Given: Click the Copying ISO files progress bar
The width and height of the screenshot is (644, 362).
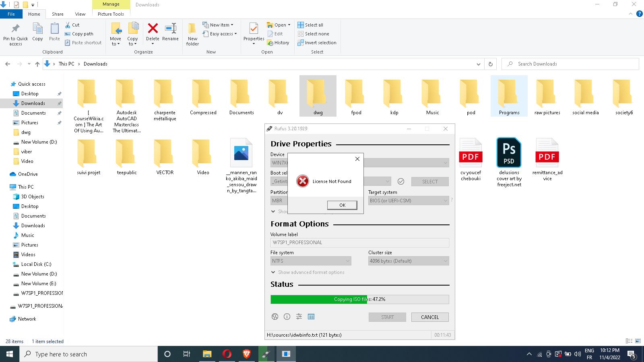Looking at the screenshot, I should 359,299.
